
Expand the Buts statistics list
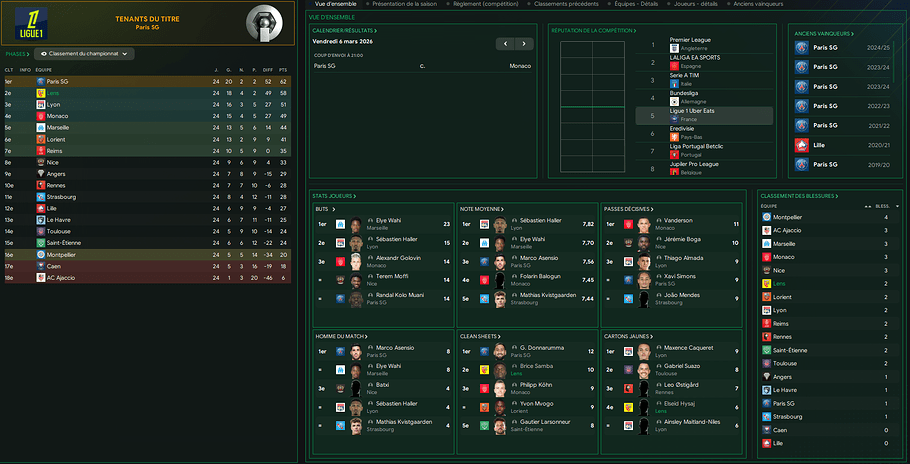(326, 209)
